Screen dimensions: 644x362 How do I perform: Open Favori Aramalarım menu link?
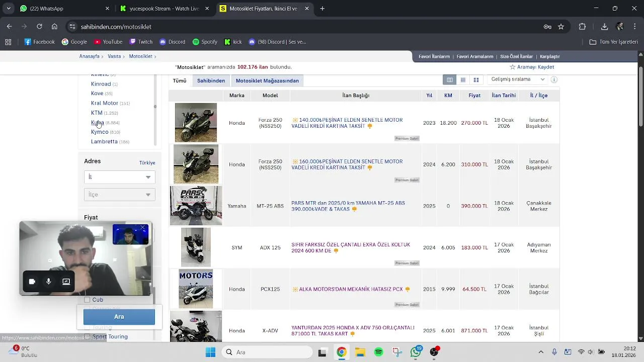tap(475, 56)
